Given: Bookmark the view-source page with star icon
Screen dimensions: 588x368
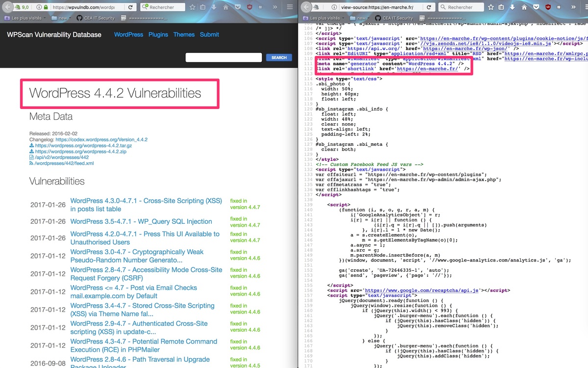Looking at the screenshot, I should (x=490, y=8).
